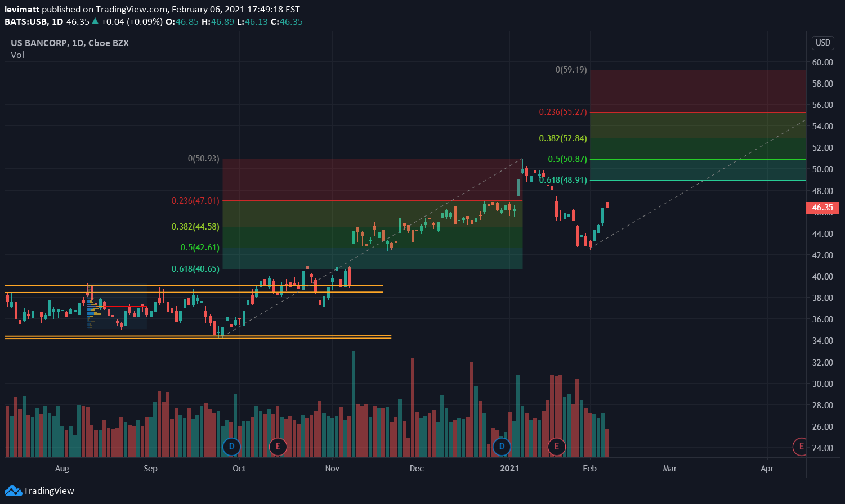845x504 pixels.
Task: Click the Apr label on the time axis
Action: pos(767,468)
